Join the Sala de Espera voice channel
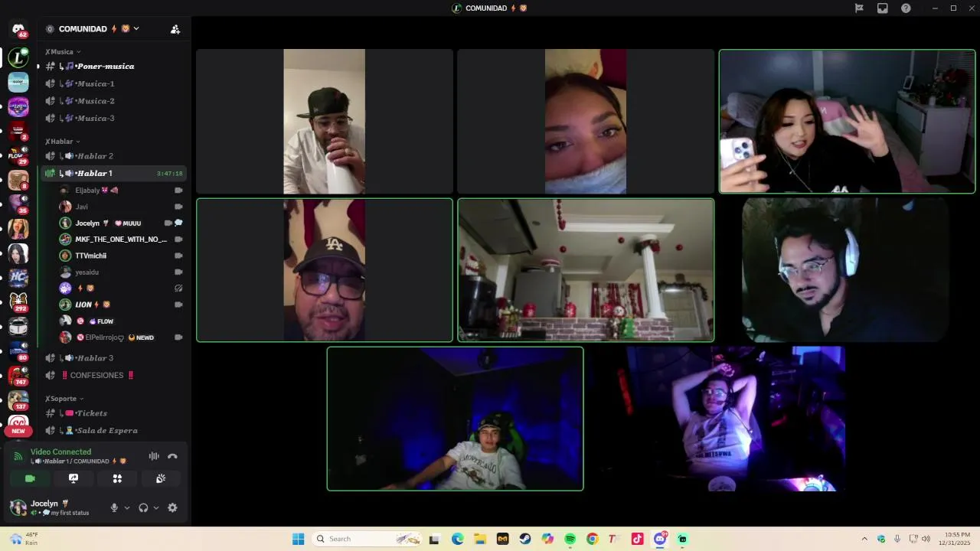980x551 pixels. click(113, 430)
